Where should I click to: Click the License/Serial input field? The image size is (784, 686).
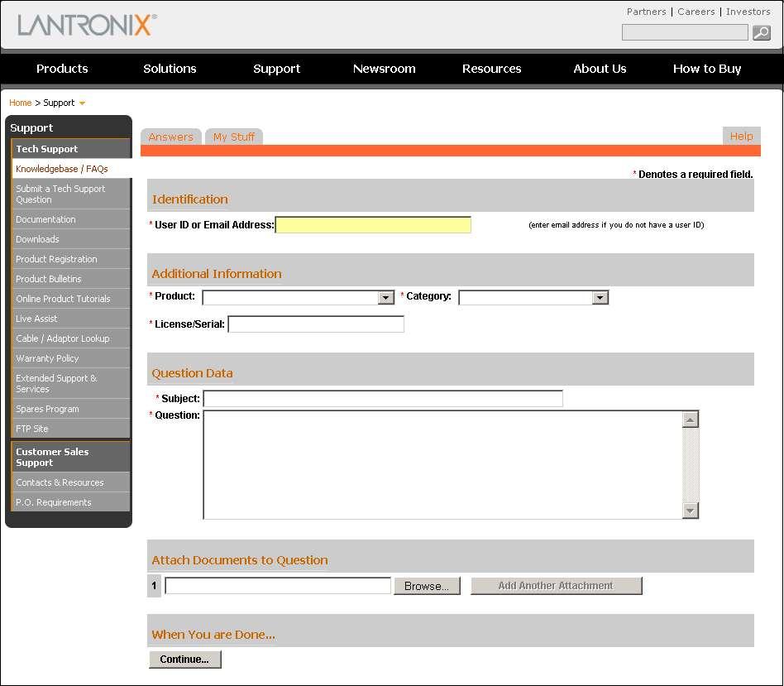316,324
